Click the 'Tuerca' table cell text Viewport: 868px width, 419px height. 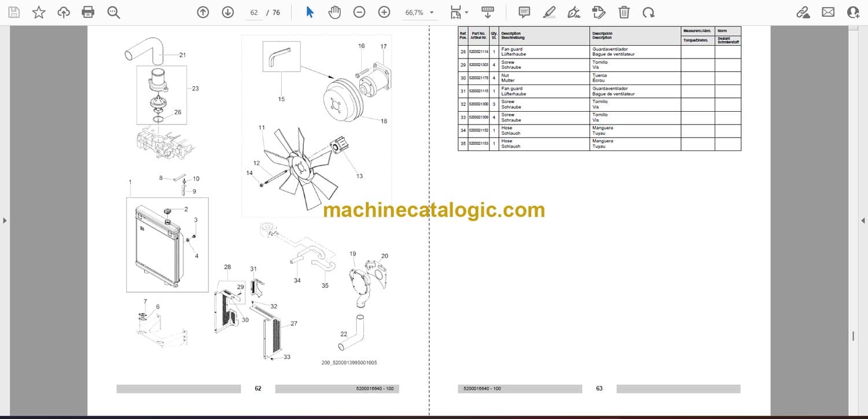coord(599,76)
